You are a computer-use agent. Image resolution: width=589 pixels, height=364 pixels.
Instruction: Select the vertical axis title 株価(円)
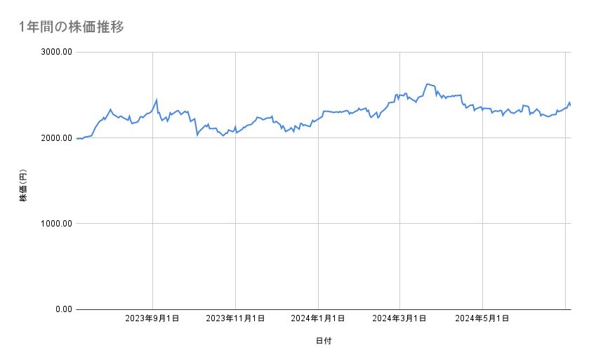(23, 186)
